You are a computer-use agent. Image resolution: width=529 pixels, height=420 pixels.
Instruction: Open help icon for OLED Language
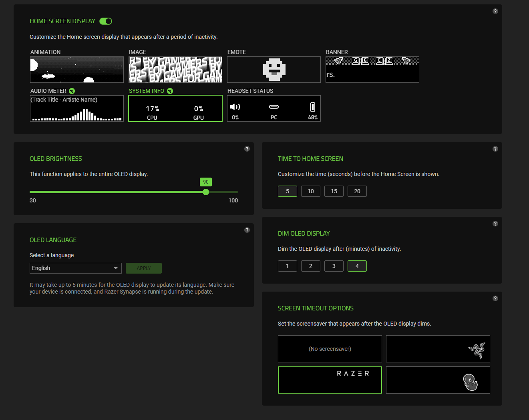pyautogui.click(x=247, y=230)
